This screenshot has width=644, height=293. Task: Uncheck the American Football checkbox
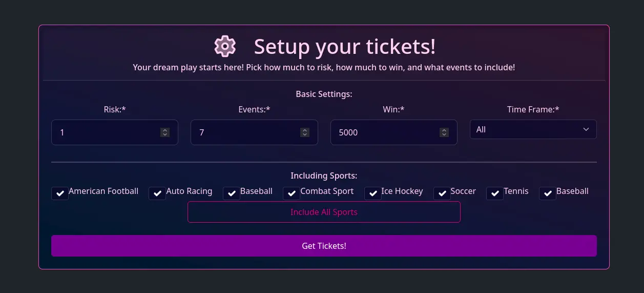pyautogui.click(x=60, y=193)
